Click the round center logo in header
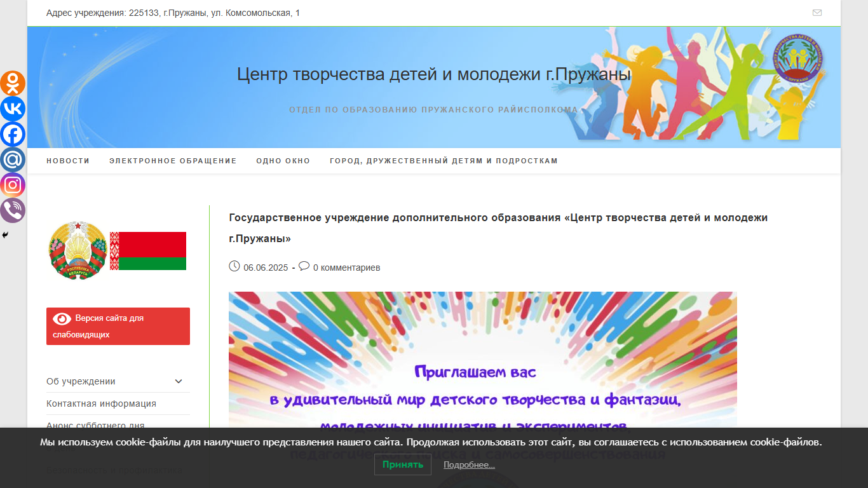The height and width of the screenshot is (488, 868). click(x=798, y=58)
